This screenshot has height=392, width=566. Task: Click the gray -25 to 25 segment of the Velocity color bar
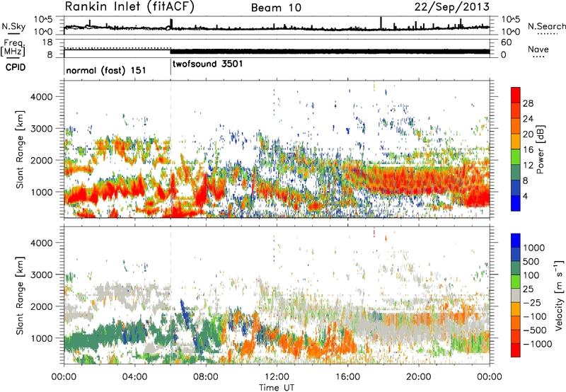point(516,295)
